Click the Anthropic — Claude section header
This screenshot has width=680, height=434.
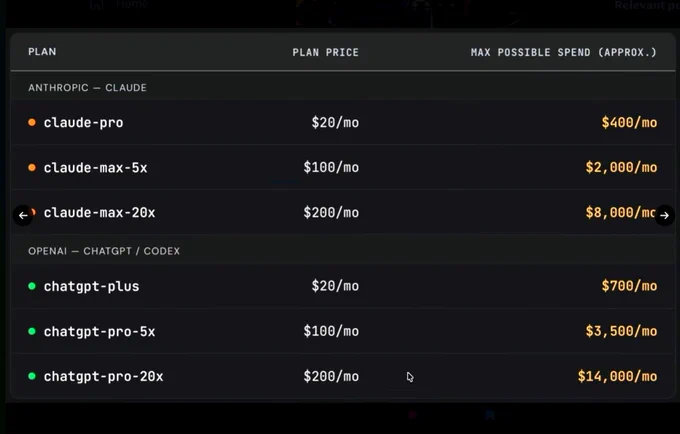coord(87,88)
